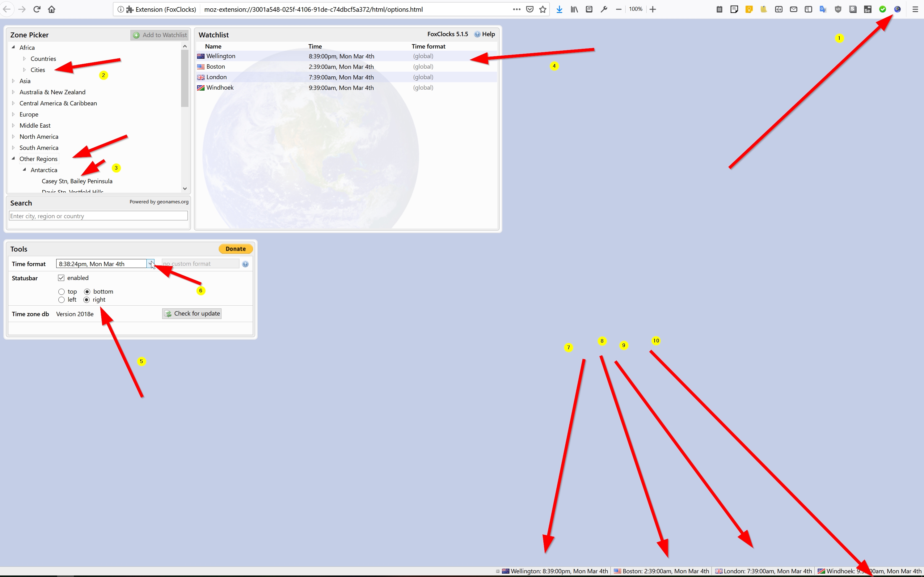
Task: Open the Firefox downloads arrow icon
Action: pyautogui.click(x=559, y=10)
